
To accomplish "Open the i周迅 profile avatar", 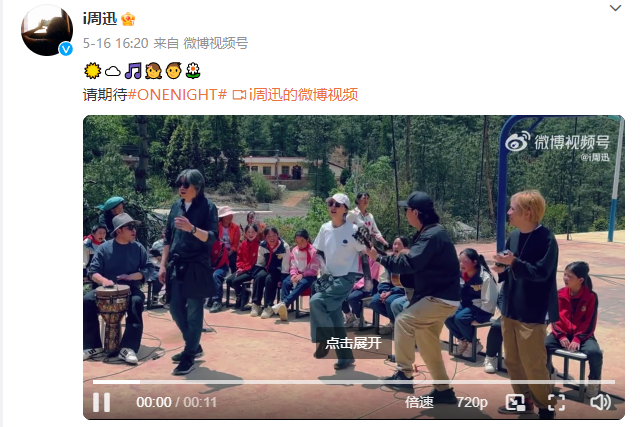I will pyautogui.click(x=47, y=30).
